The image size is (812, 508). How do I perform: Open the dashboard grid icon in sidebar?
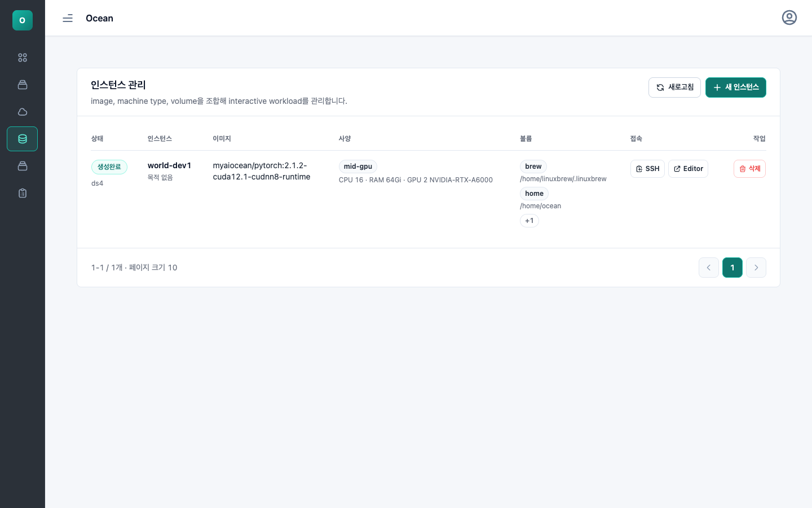[x=23, y=58]
